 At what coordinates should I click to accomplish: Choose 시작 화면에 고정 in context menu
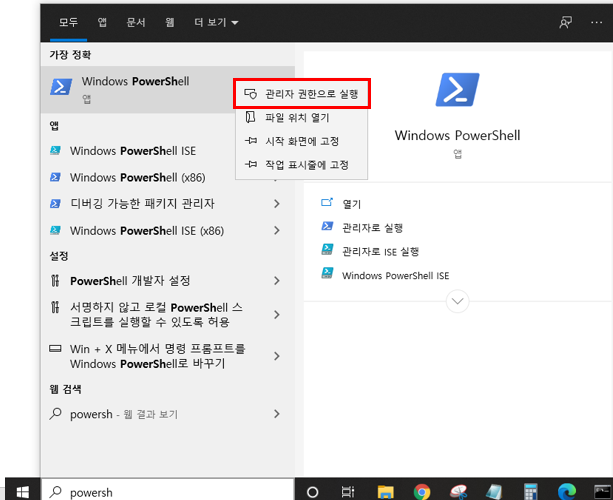[x=301, y=141]
